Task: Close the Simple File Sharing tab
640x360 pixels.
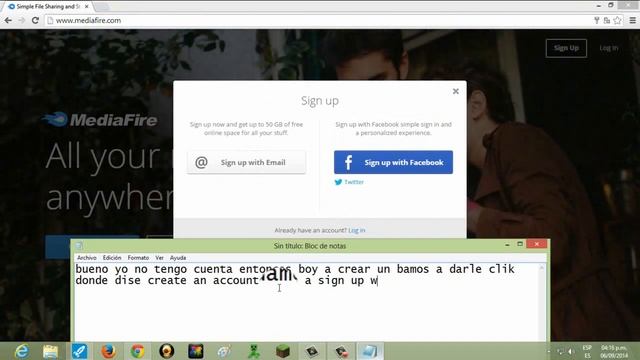Action: (87, 7)
